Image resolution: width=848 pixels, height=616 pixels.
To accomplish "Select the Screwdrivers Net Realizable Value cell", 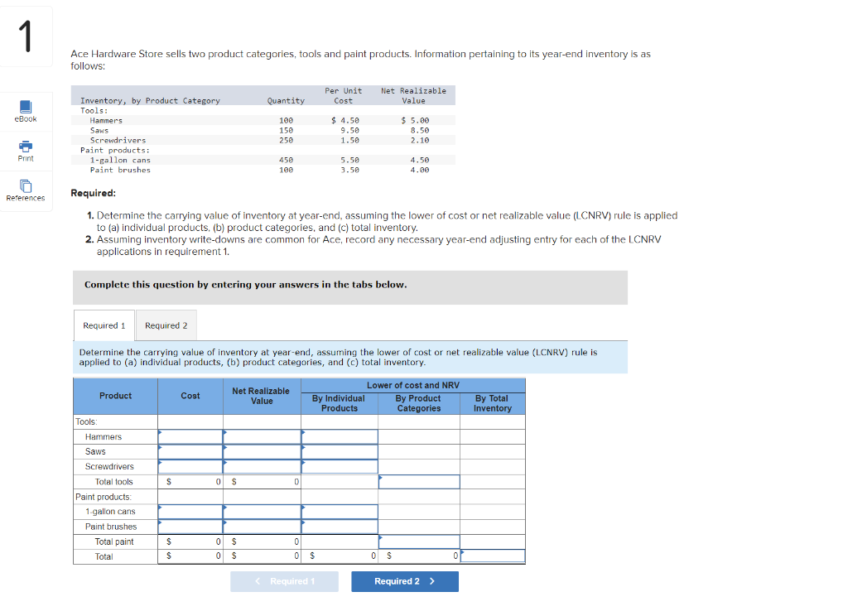I will pos(262,467).
